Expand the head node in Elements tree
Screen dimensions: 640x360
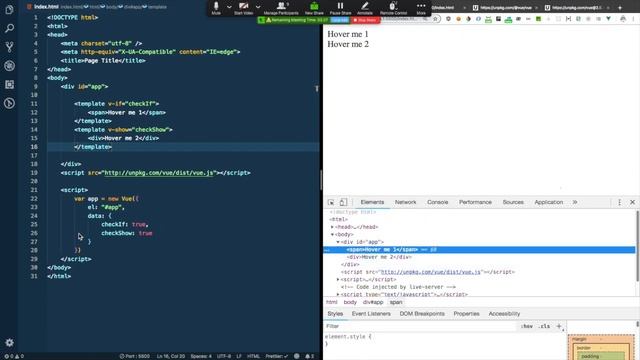[x=332, y=227]
